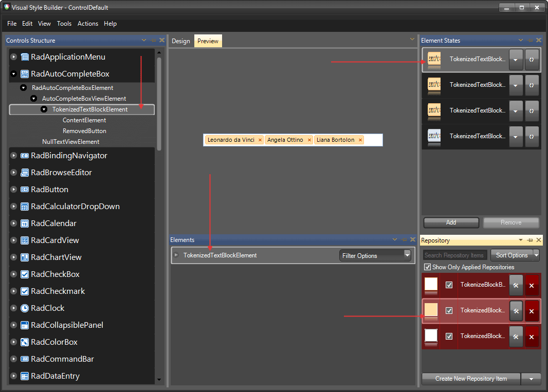Open the Actions menu

[87, 24]
